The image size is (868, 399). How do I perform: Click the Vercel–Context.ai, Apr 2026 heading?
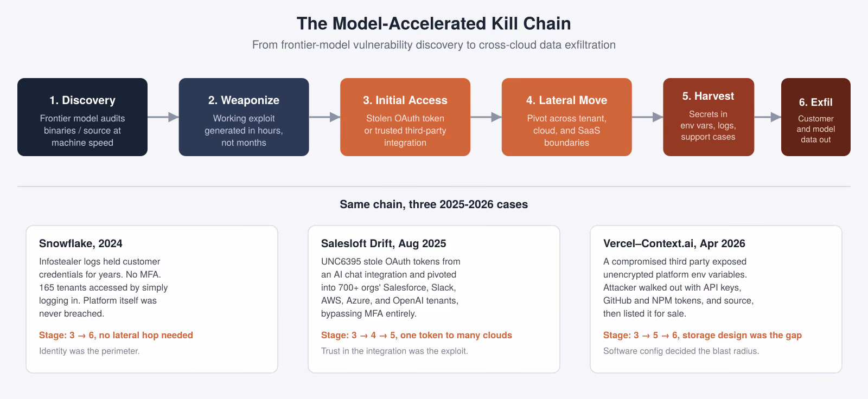click(x=674, y=243)
